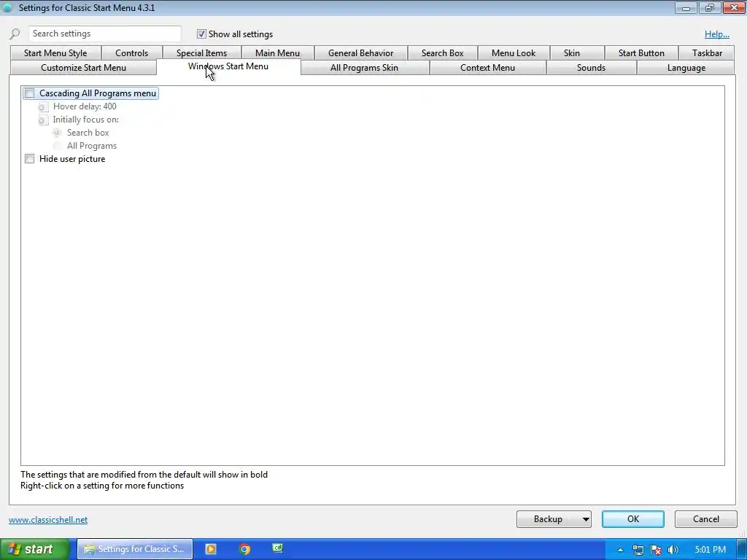The height and width of the screenshot is (560, 747).
Task: Click the network tray icon
Action: pyautogui.click(x=638, y=550)
